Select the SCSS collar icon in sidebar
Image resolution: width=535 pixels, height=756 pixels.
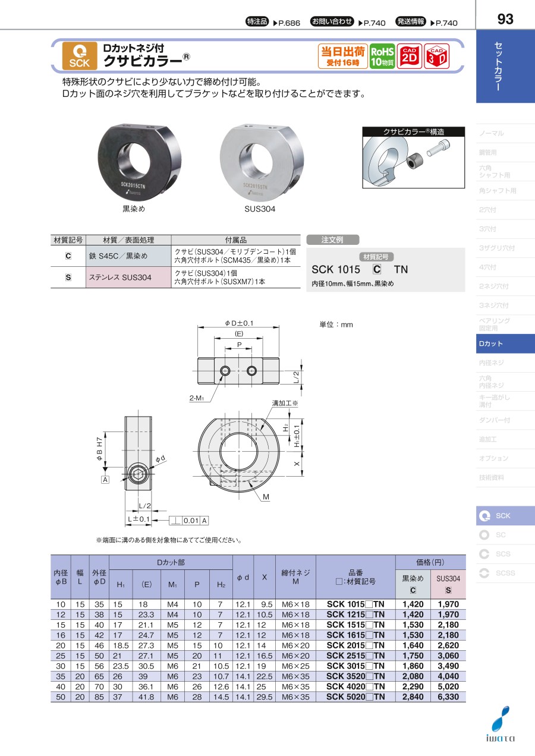(x=484, y=573)
